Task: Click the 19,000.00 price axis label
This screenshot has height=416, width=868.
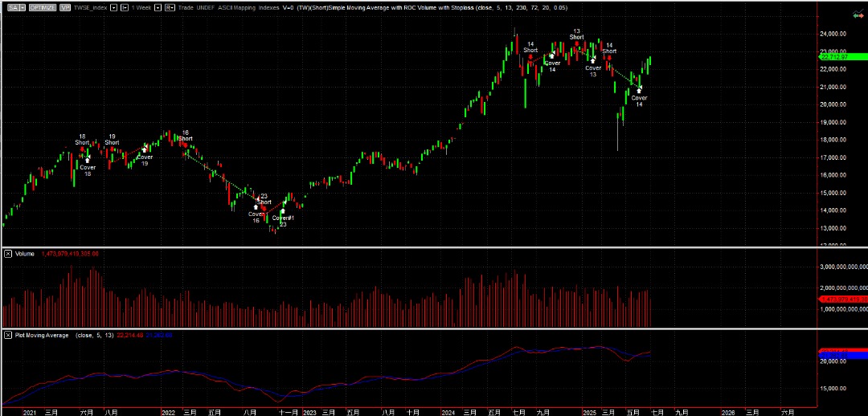Action: (x=835, y=122)
